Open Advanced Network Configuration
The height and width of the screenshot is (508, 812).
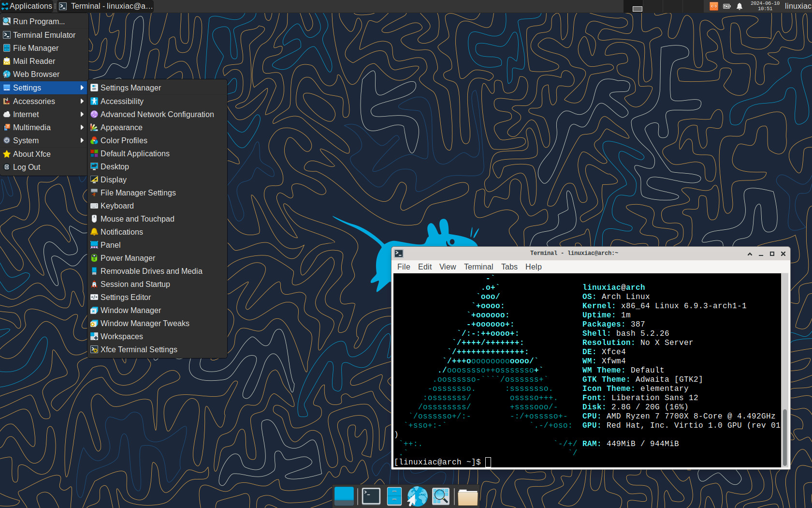(158, 114)
